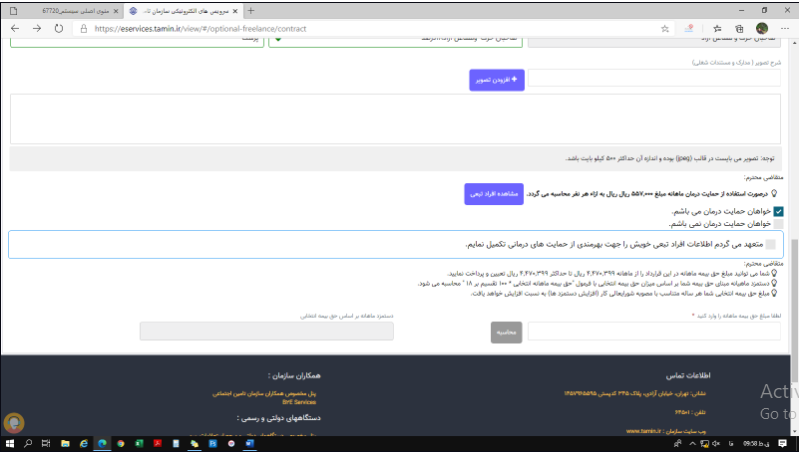Focus the image description input field
The width and height of the screenshot is (799, 453).
click(x=654, y=78)
